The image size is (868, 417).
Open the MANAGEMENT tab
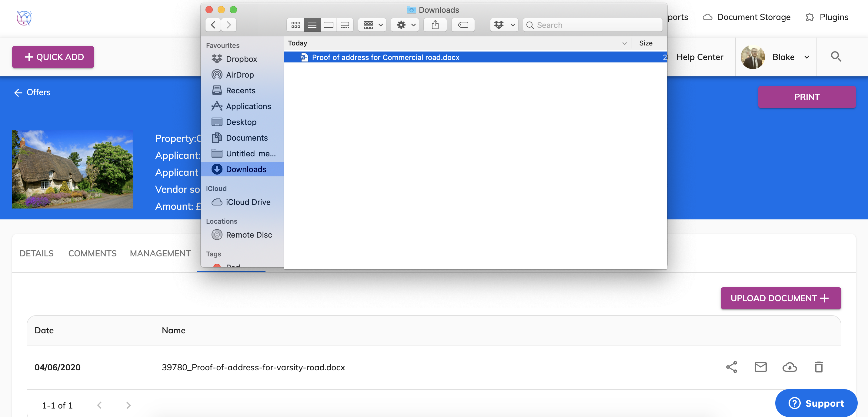pos(160,253)
